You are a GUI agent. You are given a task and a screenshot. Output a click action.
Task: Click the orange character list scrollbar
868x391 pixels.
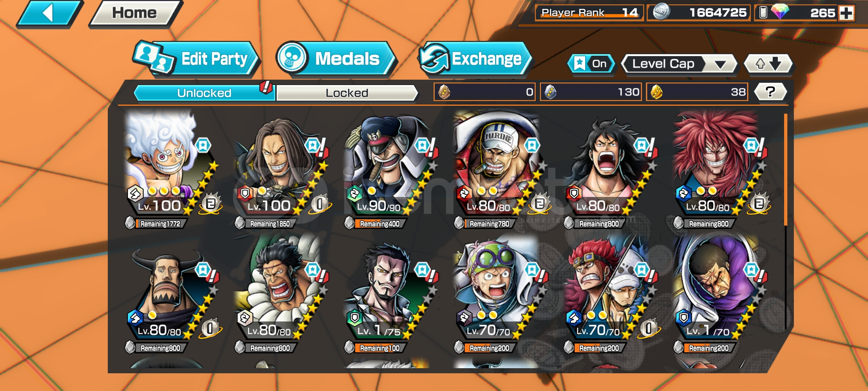click(x=786, y=169)
